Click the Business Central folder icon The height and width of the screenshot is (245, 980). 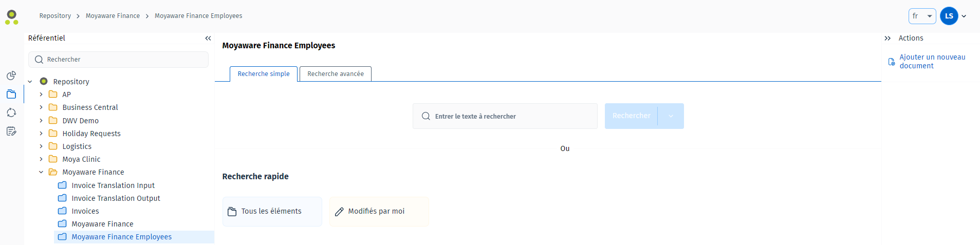coord(53,107)
